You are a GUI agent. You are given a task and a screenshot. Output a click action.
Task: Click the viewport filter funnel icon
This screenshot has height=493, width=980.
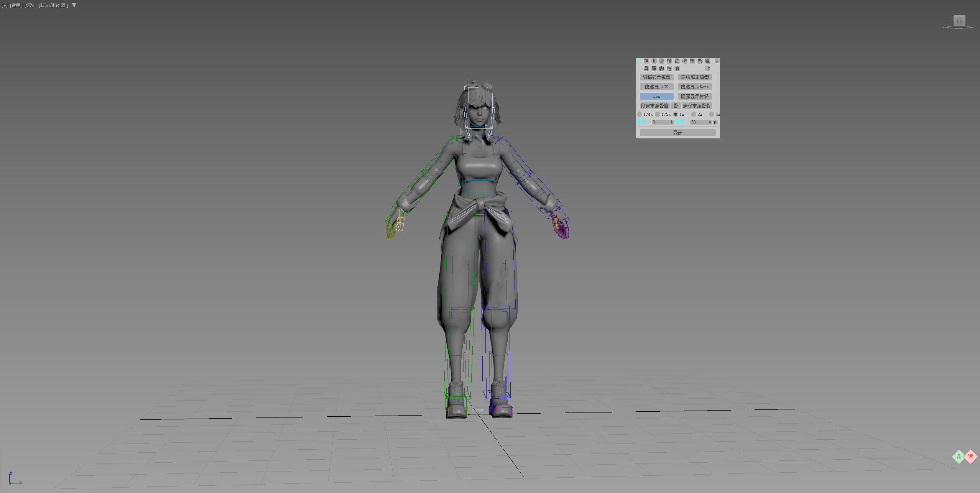click(x=74, y=5)
